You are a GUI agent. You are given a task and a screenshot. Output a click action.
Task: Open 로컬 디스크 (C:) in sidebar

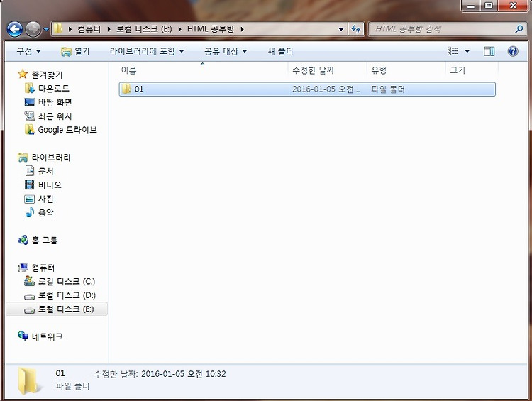tap(67, 282)
